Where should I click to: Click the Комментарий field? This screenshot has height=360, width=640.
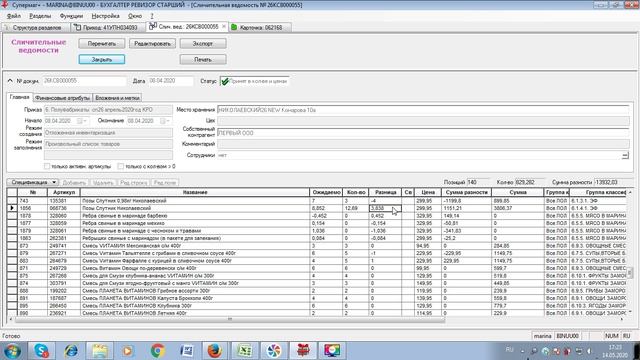pyautogui.click(x=423, y=144)
